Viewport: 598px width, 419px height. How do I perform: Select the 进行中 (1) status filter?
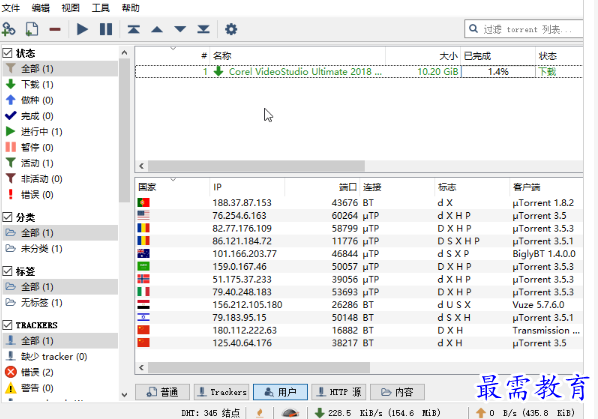tap(60, 132)
